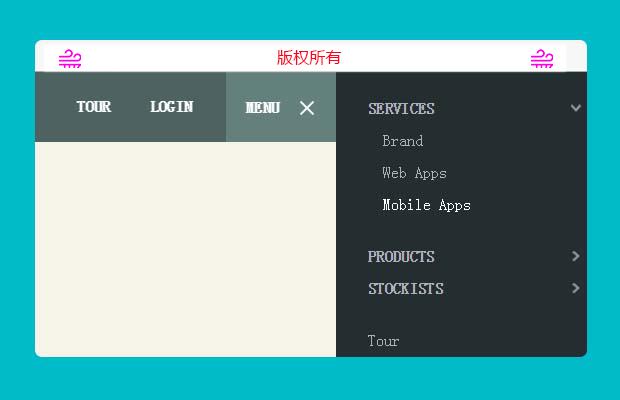Expand the STOCKISTS submenu arrow
Viewport: 620px width, 400px height.
575,288
